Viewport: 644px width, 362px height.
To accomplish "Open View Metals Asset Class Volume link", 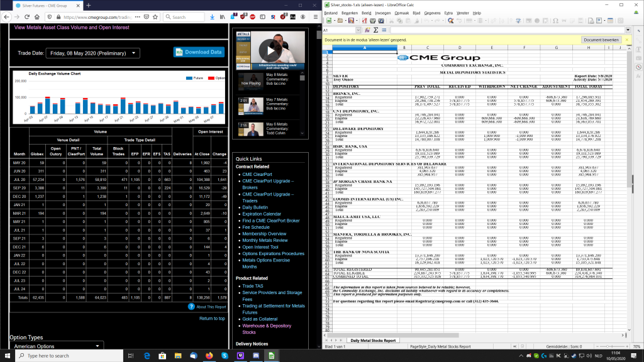I will point(72,28).
